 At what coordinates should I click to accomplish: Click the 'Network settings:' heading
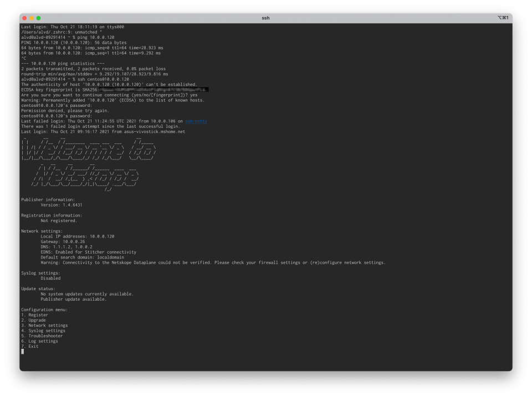42,231
